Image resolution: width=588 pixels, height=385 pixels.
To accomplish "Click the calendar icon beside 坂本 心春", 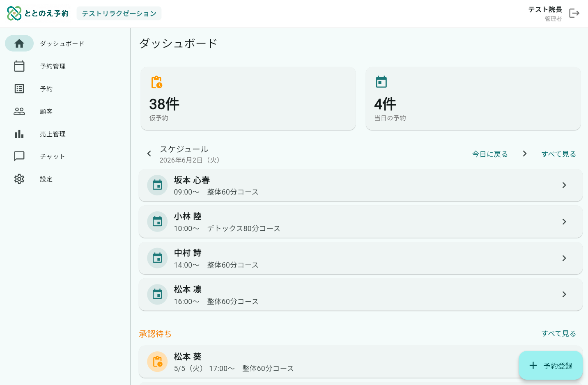I will (157, 185).
